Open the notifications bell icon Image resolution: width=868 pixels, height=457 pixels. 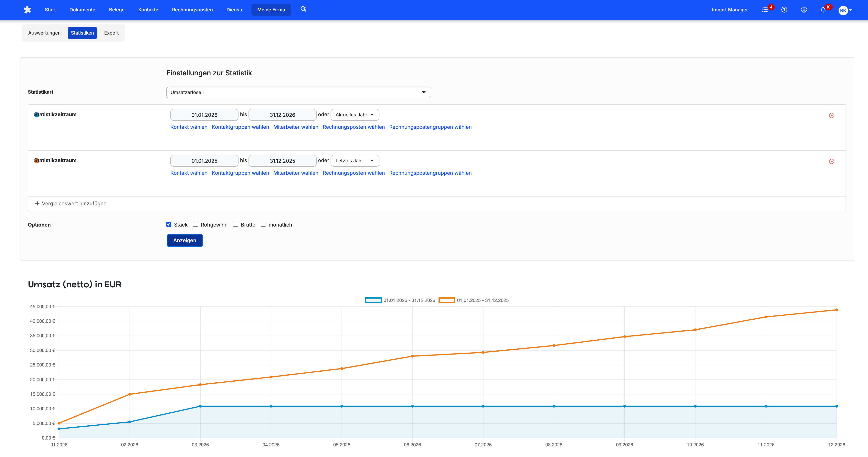click(823, 10)
